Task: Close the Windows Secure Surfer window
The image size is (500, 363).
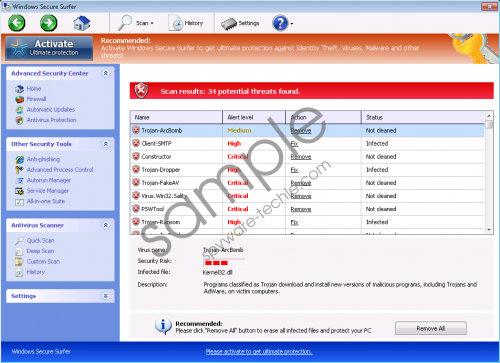Action: (490, 6)
